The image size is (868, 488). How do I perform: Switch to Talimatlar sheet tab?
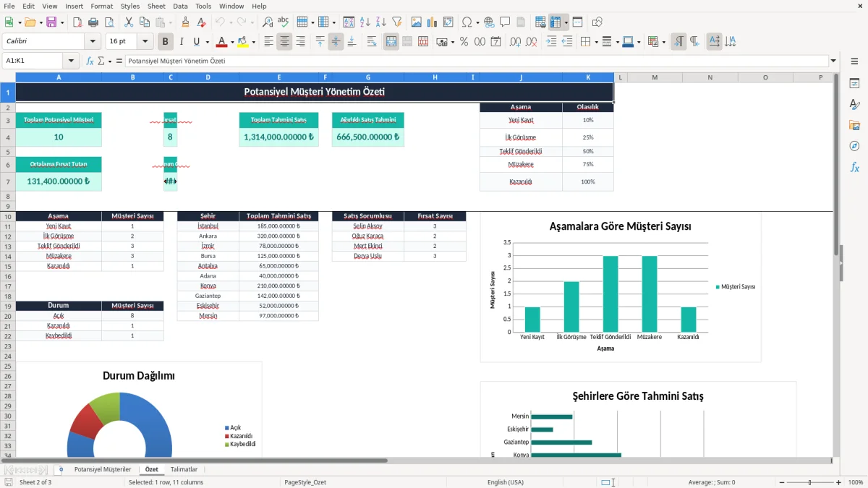coord(184,469)
